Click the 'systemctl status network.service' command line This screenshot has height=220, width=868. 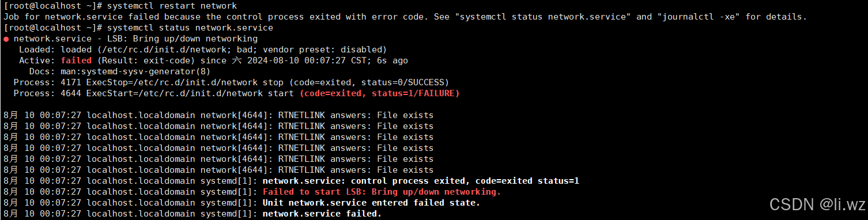click(x=191, y=28)
